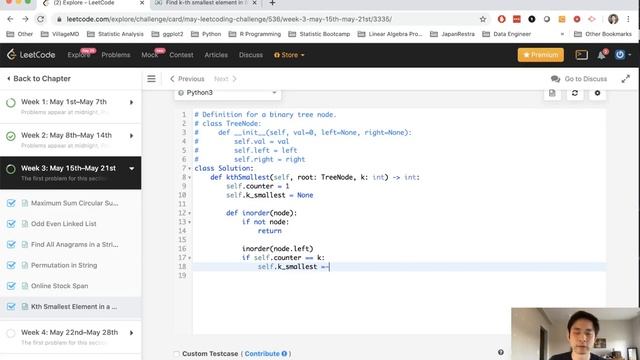Toggle the Odd Even Linked List checkbox

pyautogui.click(x=11, y=224)
